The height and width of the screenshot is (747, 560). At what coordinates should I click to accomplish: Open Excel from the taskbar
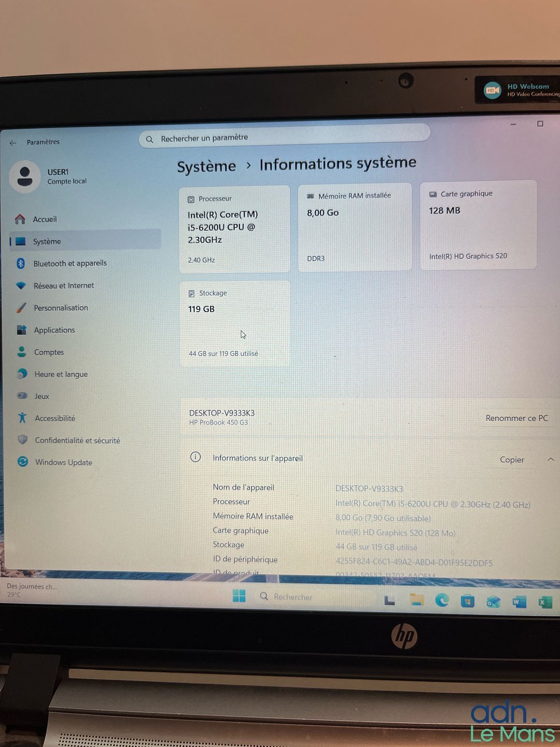coord(544,602)
